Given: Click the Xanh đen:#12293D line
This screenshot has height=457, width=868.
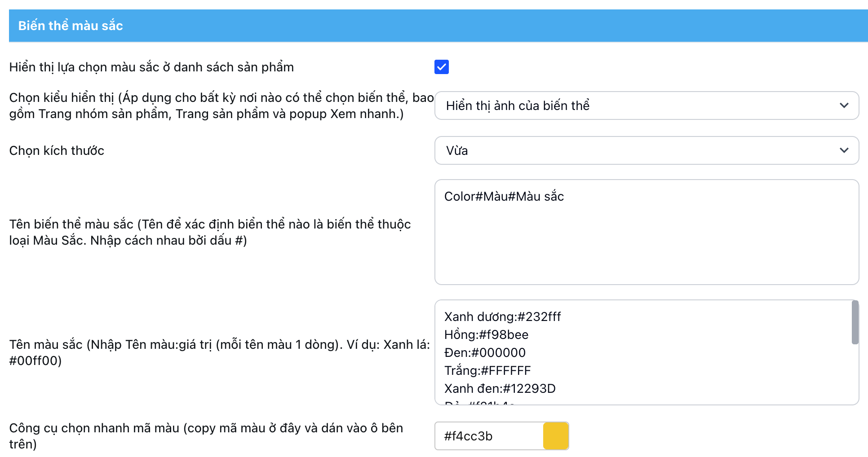Looking at the screenshot, I should point(500,389).
